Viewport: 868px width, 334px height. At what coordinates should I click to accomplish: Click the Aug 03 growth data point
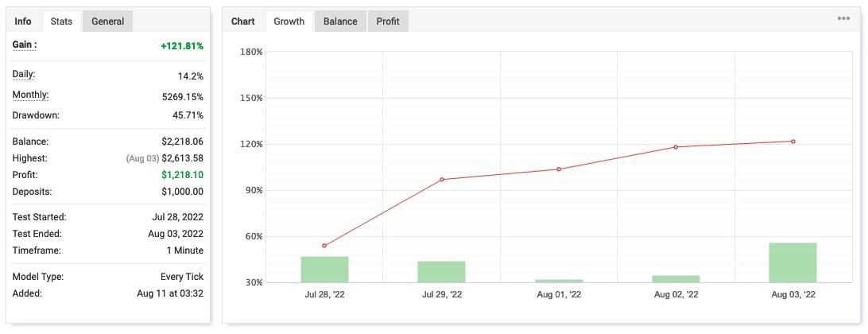point(793,142)
